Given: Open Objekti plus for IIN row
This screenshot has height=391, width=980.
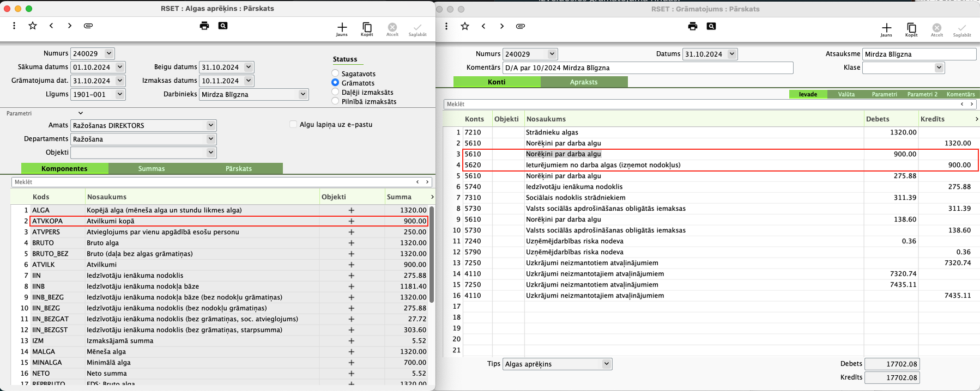Looking at the screenshot, I should (352, 276).
